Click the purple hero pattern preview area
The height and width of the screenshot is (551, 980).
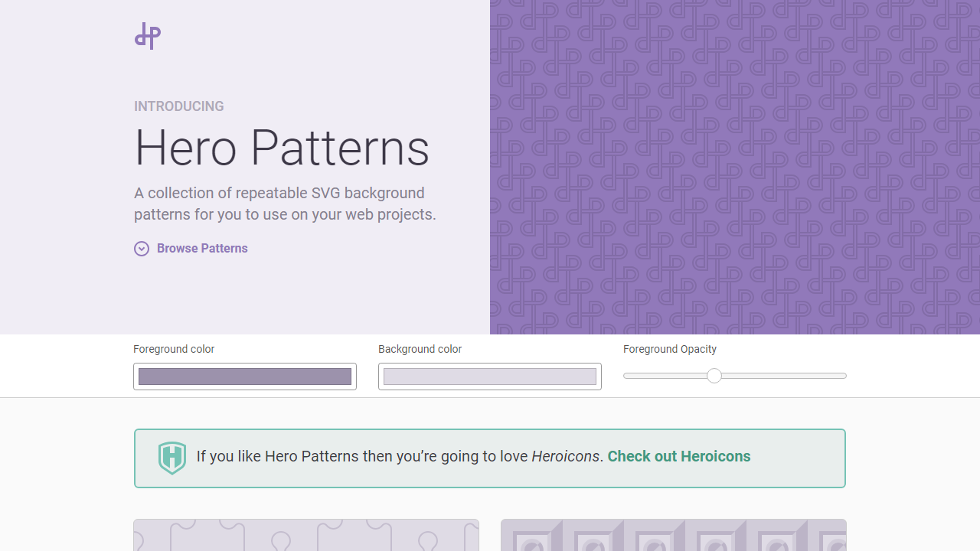[x=735, y=167]
